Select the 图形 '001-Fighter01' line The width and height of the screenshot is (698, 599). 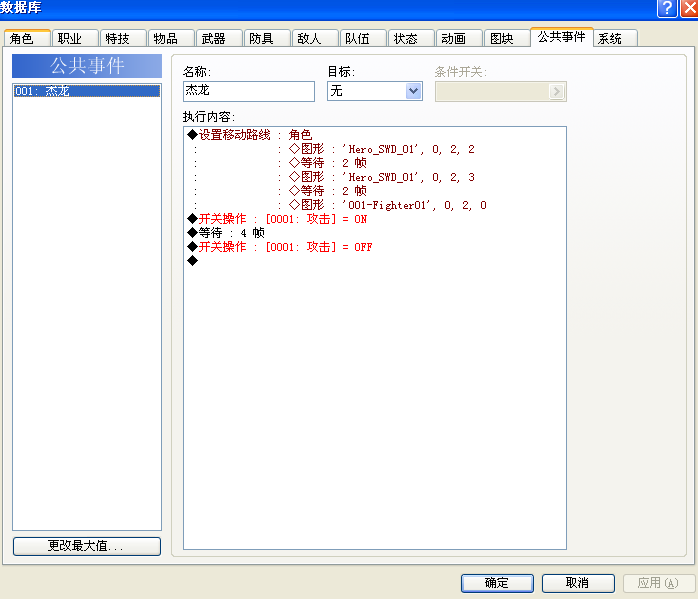(374, 205)
